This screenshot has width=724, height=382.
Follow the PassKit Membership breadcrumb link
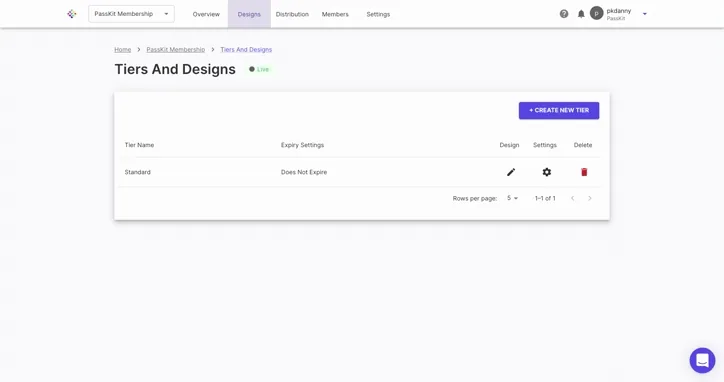coord(175,49)
